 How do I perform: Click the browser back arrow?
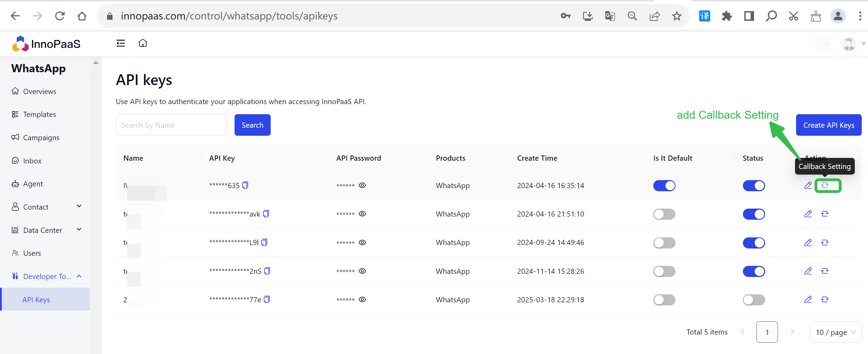tap(15, 16)
